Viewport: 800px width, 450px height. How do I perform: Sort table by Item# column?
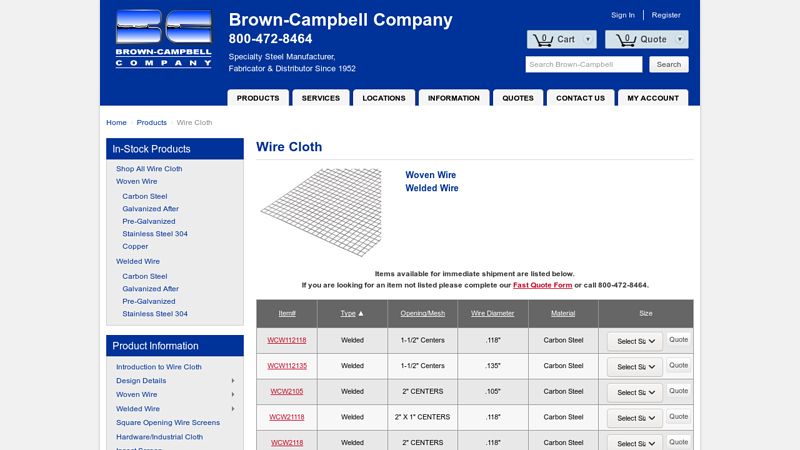(x=287, y=313)
